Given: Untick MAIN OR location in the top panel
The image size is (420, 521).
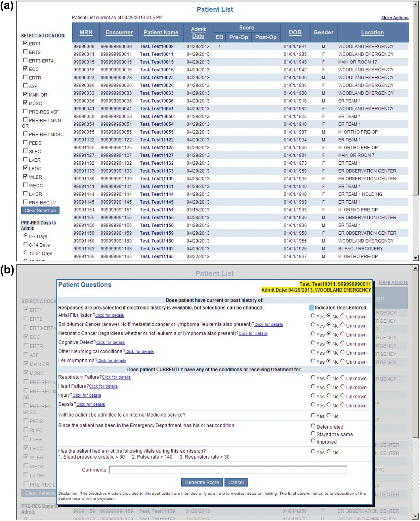Looking at the screenshot, I should coord(25,94).
